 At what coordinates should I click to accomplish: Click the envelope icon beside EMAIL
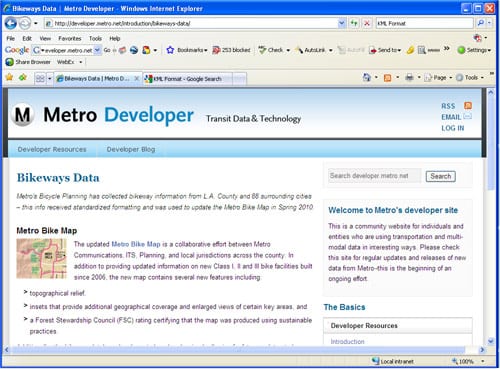pos(468,116)
